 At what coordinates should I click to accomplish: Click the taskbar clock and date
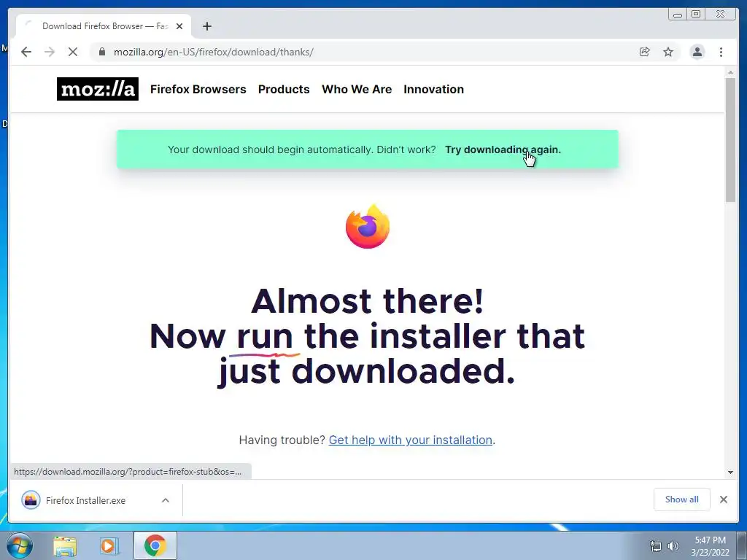point(711,546)
